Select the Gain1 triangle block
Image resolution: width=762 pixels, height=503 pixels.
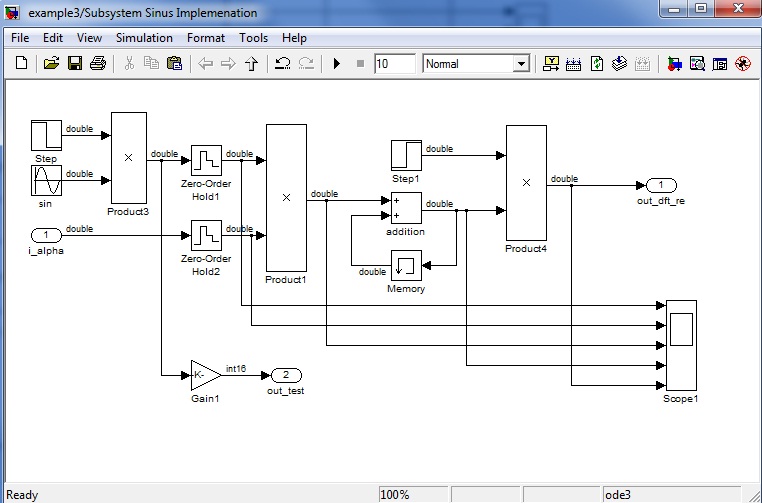click(x=205, y=375)
